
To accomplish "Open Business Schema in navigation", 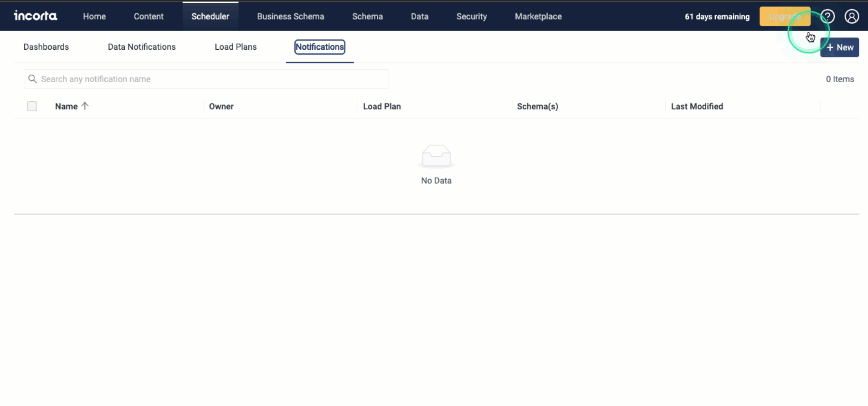I will [291, 16].
